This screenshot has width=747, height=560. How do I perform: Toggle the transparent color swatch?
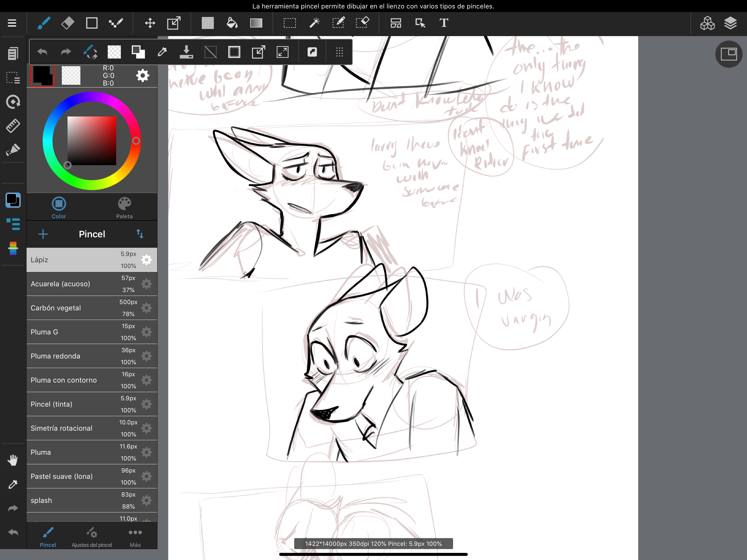[x=71, y=75]
